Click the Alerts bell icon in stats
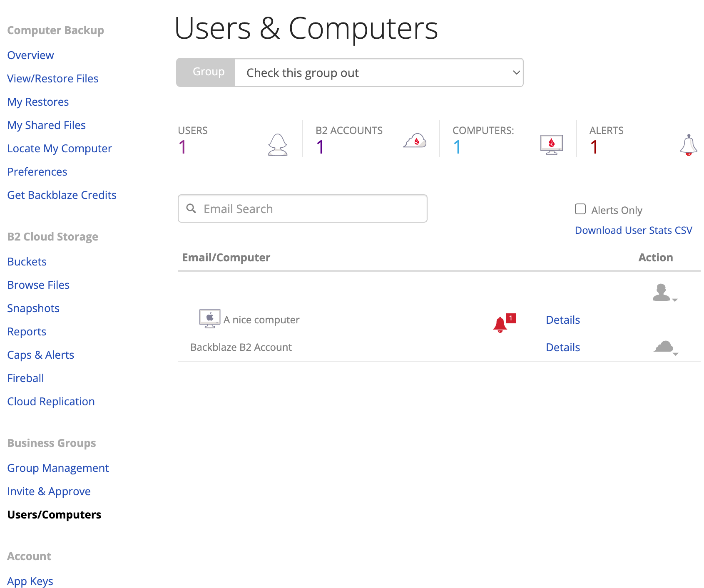704x588 pixels. (x=689, y=145)
